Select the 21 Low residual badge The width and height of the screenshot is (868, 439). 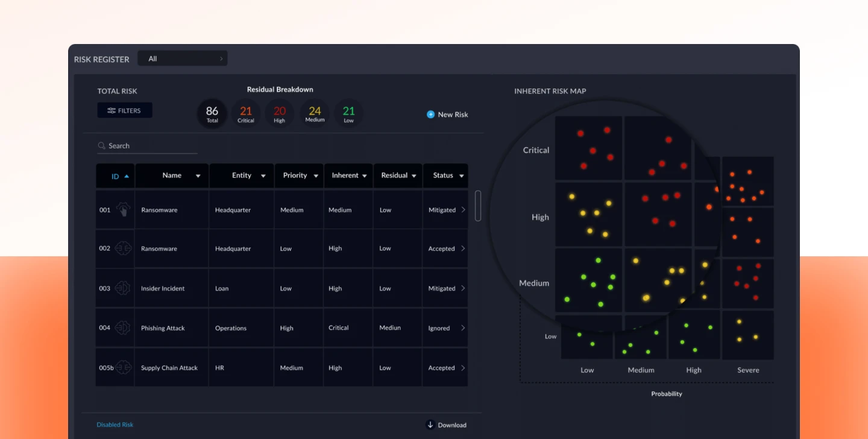(349, 113)
